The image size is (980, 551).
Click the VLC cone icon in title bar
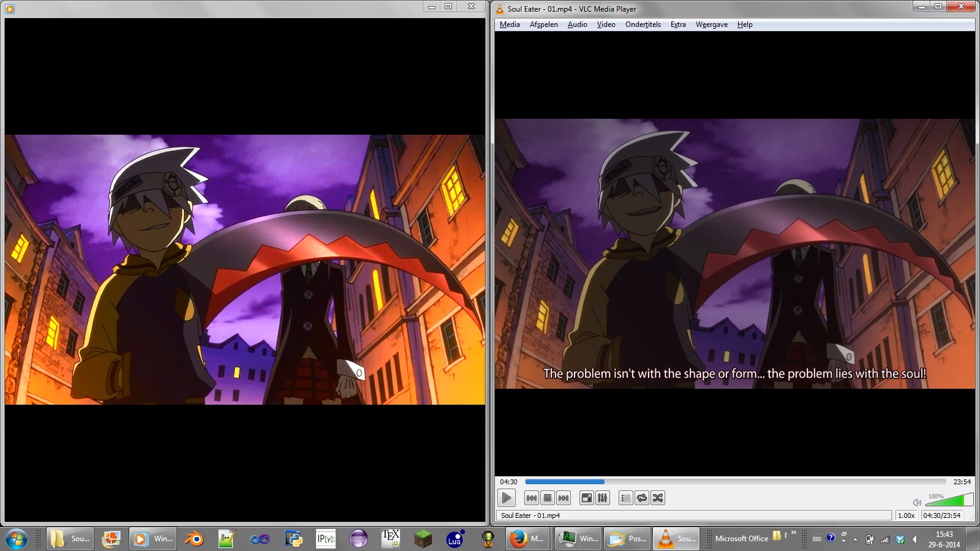[x=500, y=9]
